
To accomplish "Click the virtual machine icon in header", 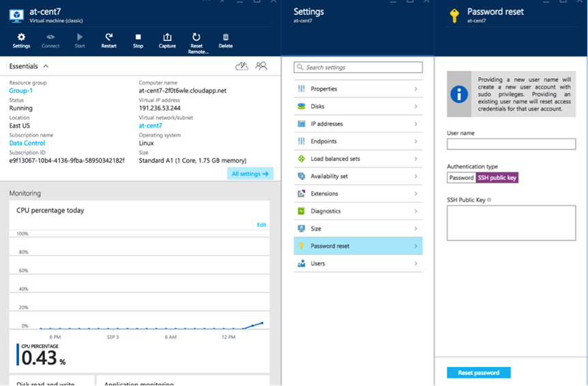I will pyautogui.click(x=16, y=16).
